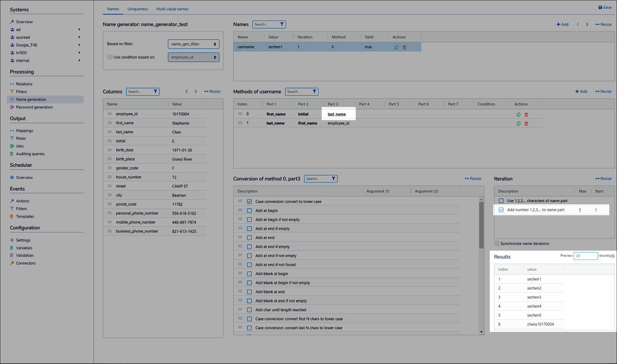Delete method with index 1
617x364 pixels.
(x=526, y=123)
